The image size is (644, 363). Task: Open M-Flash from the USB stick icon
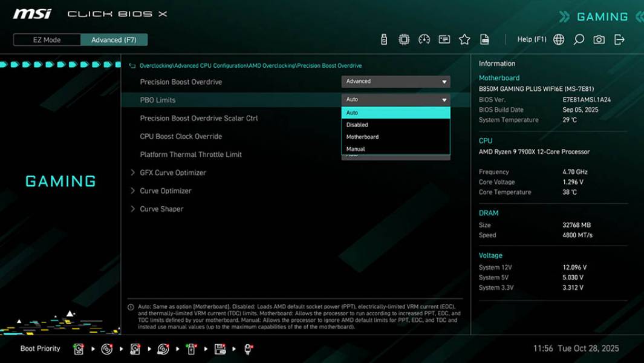tap(383, 39)
